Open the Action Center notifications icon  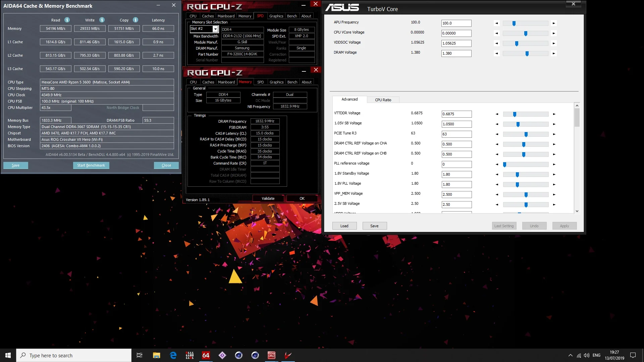pos(633,355)
